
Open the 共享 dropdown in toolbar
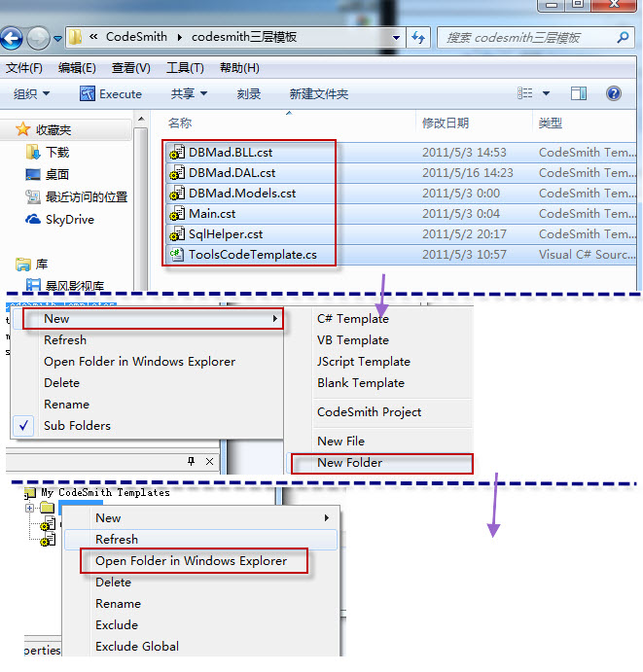point(189,93)
